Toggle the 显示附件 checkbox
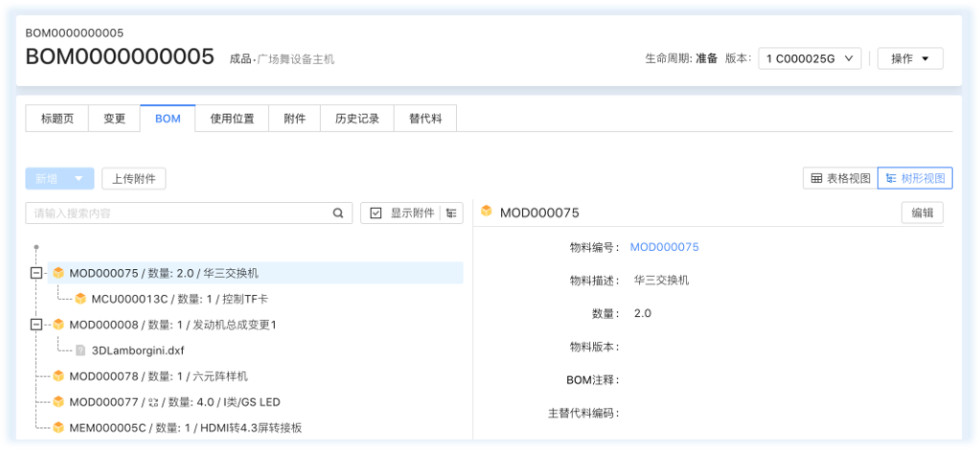Screen dimensions: 980x450 coord(376,214)
